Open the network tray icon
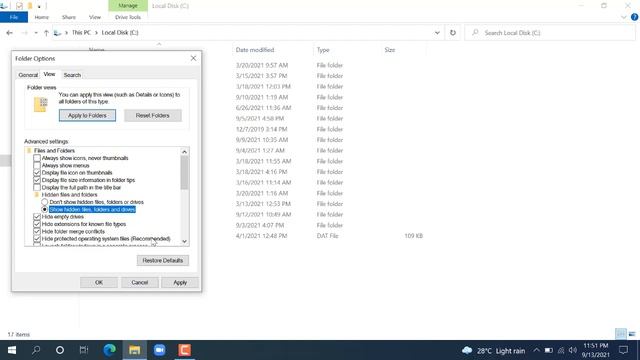The height and width of the screenshot is (360, 640). coord(561,351)
